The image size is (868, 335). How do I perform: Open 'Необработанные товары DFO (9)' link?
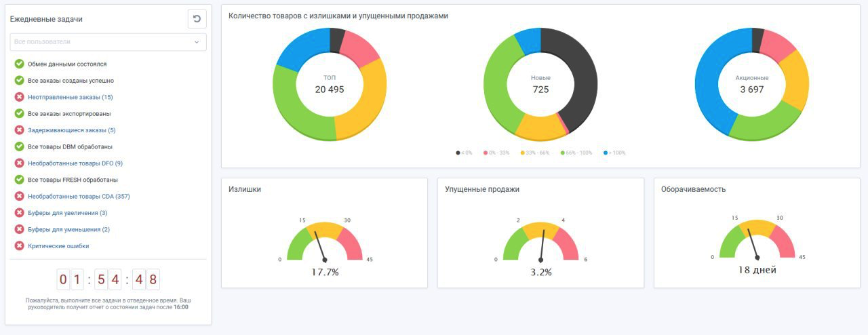(x=75, y=163)
